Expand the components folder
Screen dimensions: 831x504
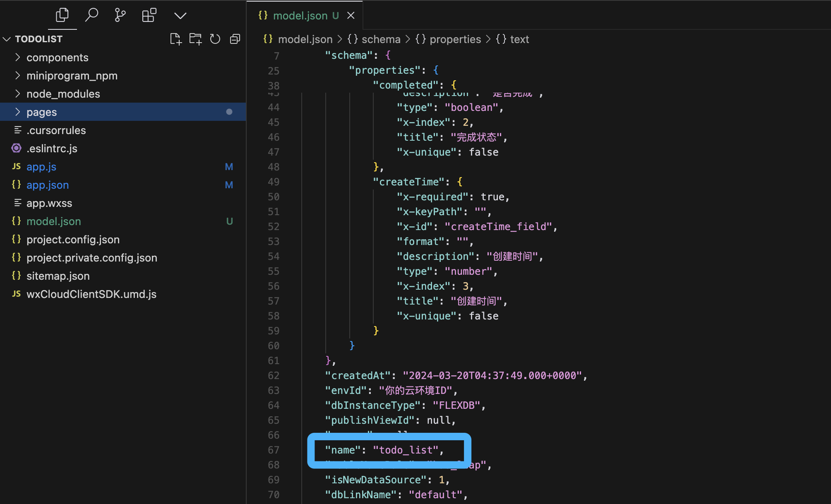click(57, 58)
